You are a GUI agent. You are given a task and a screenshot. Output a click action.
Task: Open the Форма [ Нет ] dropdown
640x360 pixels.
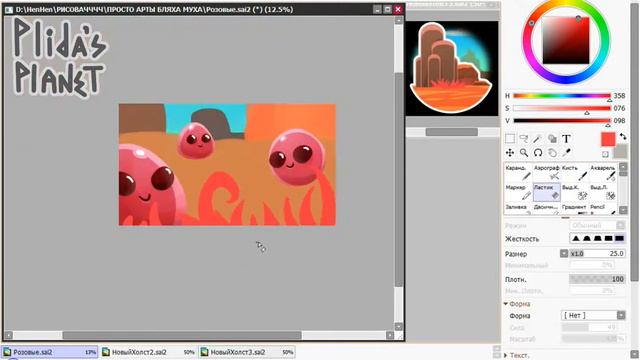click(x=593, y=315)
